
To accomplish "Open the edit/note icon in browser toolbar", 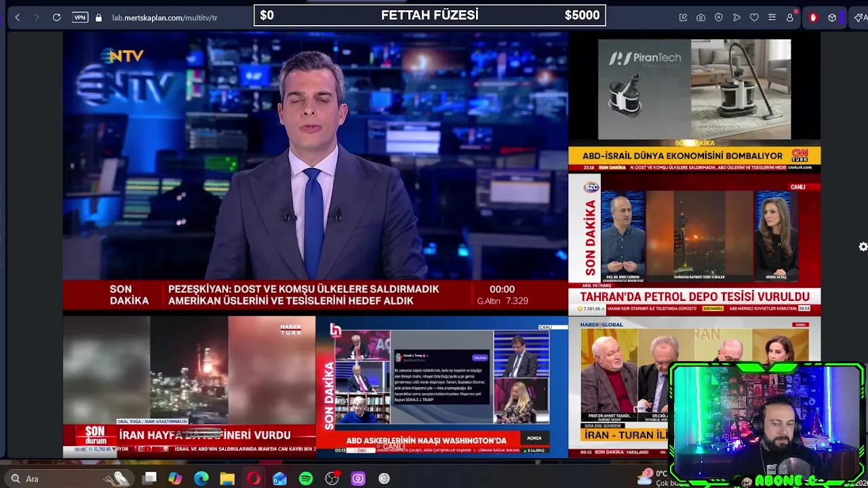I will click(x=683, y=18).
